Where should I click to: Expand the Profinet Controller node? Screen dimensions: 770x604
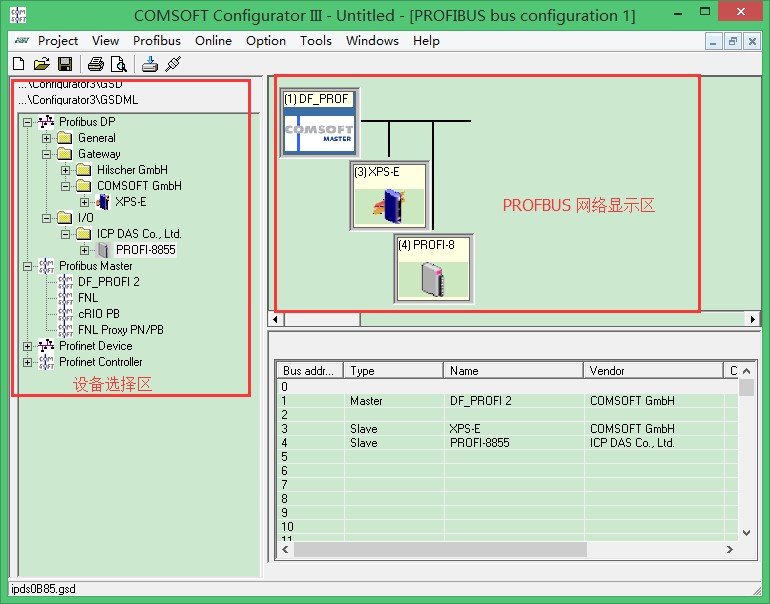click(x=28, y=362)
